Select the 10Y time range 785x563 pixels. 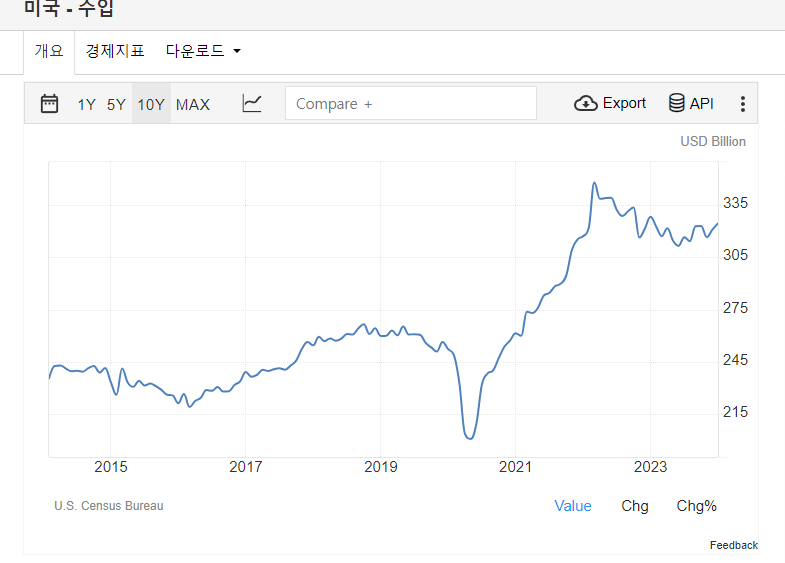pos(151,104)
